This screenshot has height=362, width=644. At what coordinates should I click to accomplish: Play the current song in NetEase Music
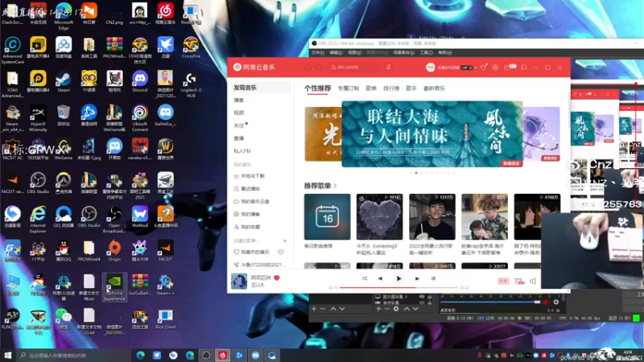398,278
